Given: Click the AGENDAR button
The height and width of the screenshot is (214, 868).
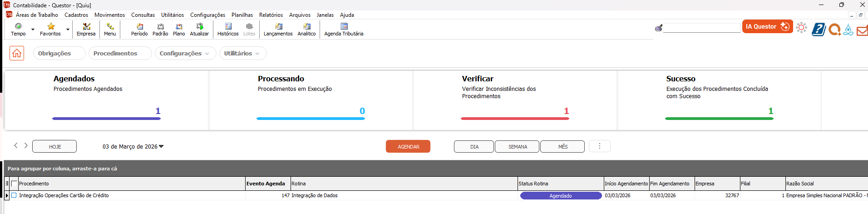Looking at the screenshot, I should [408, 146].
